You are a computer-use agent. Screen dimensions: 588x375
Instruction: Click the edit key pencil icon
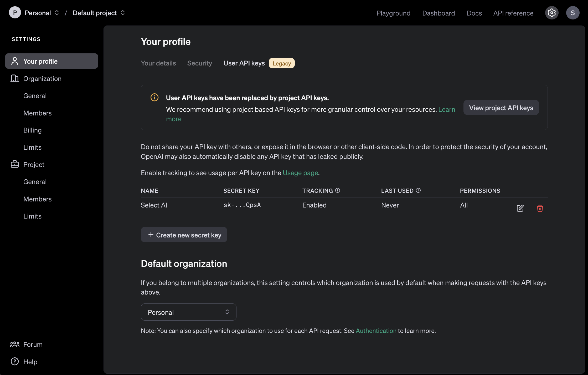pos(520,208)
